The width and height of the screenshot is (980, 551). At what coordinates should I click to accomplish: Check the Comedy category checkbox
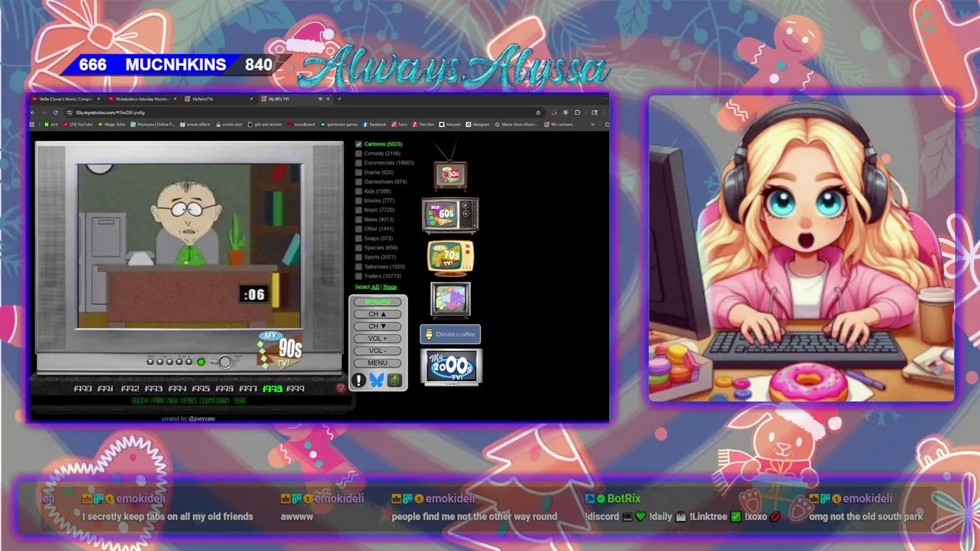358,153
